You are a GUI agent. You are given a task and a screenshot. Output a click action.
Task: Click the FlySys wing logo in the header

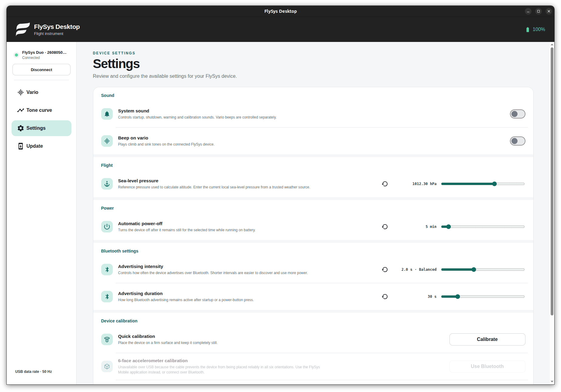[x=23, y=29]
